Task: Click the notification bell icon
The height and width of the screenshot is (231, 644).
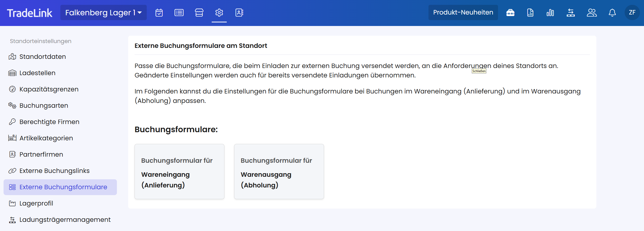Action: point(612,12)
